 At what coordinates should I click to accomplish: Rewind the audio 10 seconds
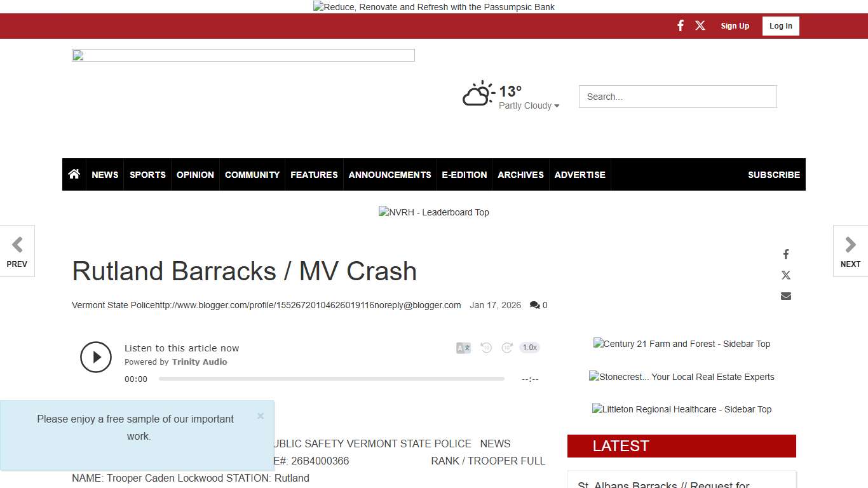point(485,348)
